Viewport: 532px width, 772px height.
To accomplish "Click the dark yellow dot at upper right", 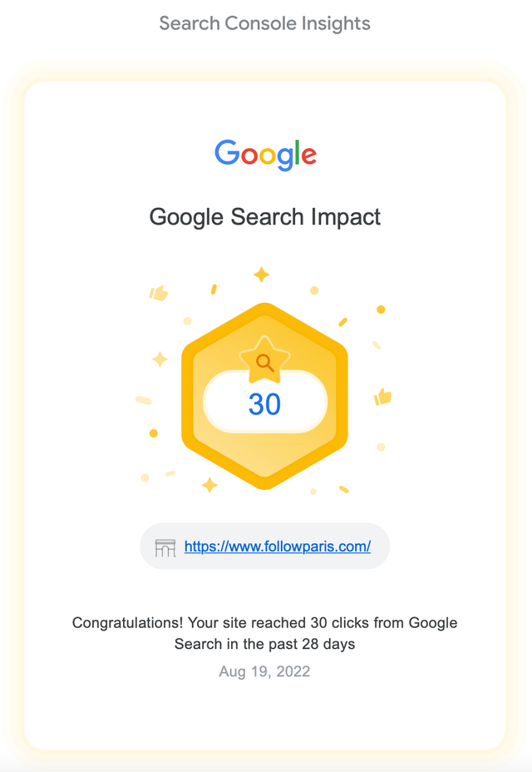I will (381, 309).
